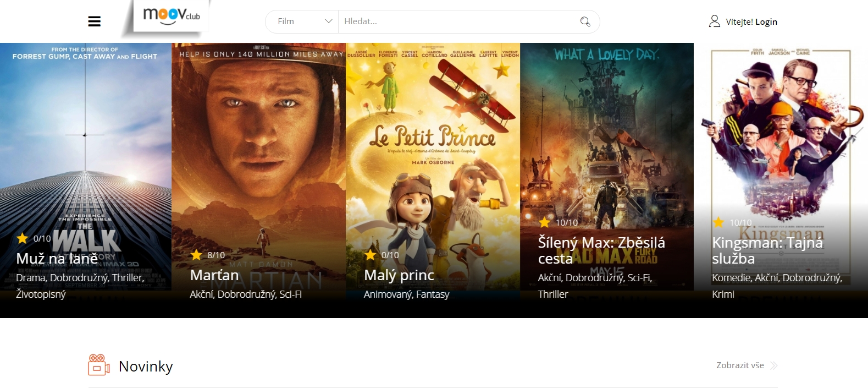Click the 10/10 rating on Šílený Max
868x388 pixels.
click(567, 223)
